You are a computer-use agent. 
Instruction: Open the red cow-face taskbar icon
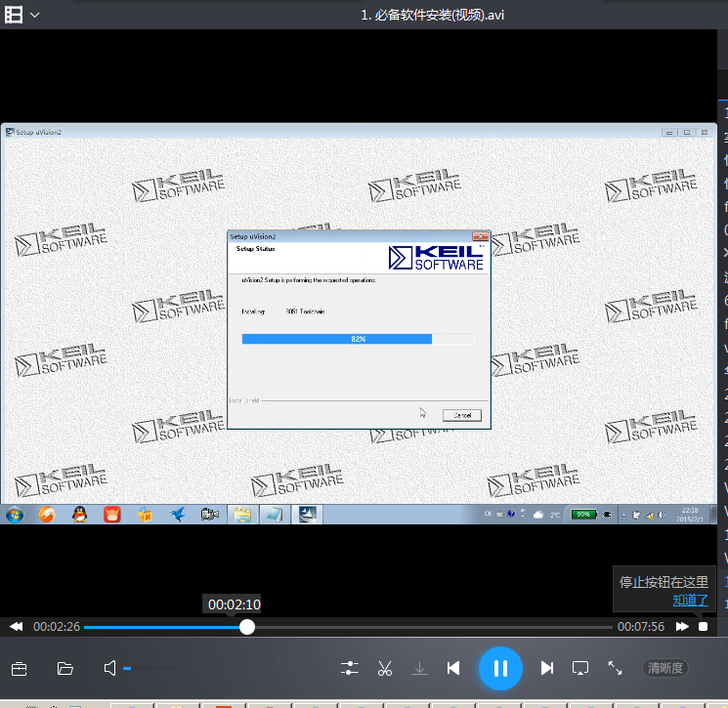(112, 514)
